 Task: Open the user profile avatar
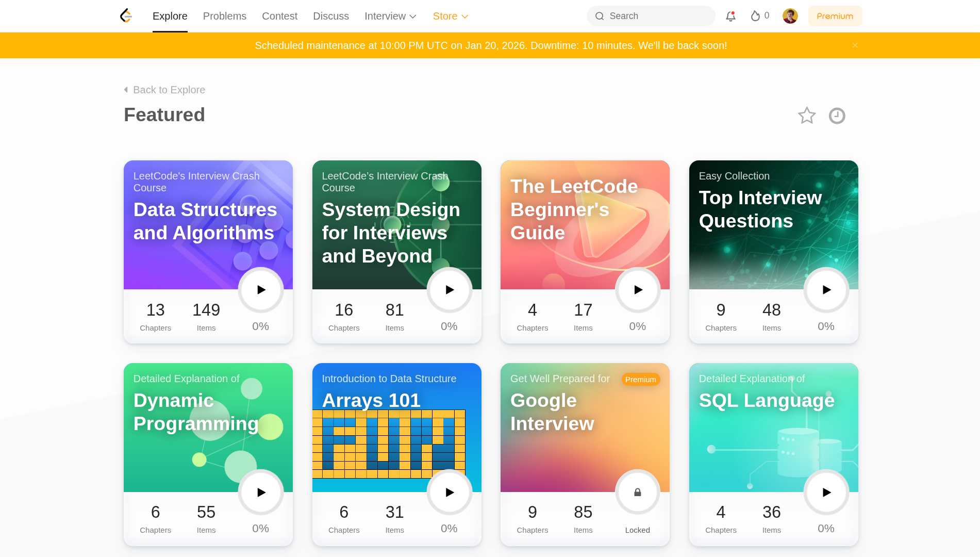pos(790,16)
